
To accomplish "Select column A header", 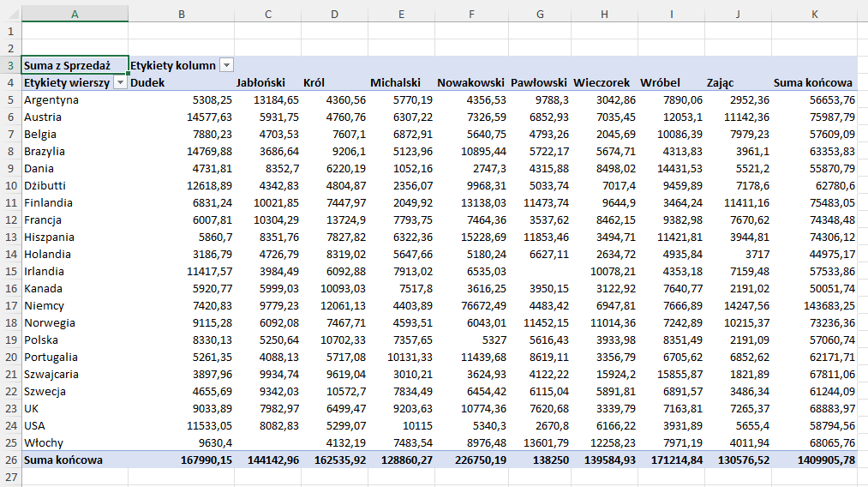I will coord(75,14).
